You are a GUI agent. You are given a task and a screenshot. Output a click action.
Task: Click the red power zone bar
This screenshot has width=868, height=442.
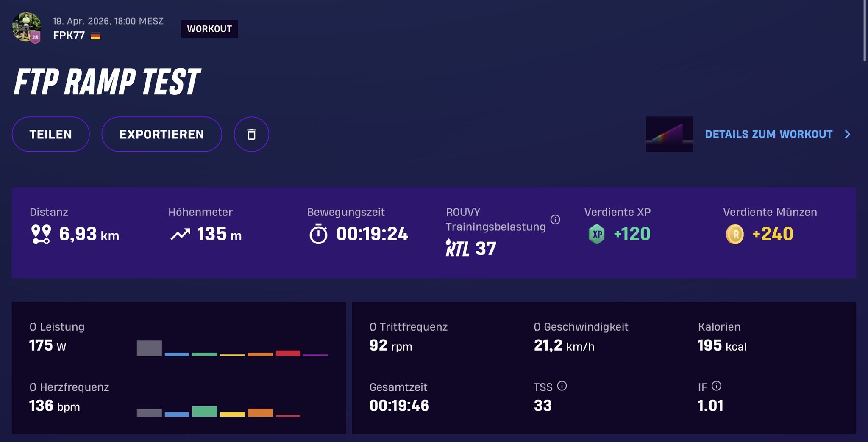[288, 353]
